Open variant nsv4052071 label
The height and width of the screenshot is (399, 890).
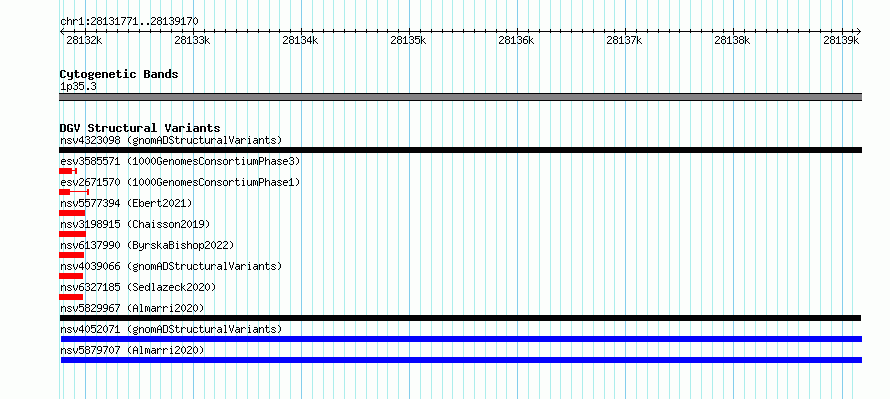171,329
